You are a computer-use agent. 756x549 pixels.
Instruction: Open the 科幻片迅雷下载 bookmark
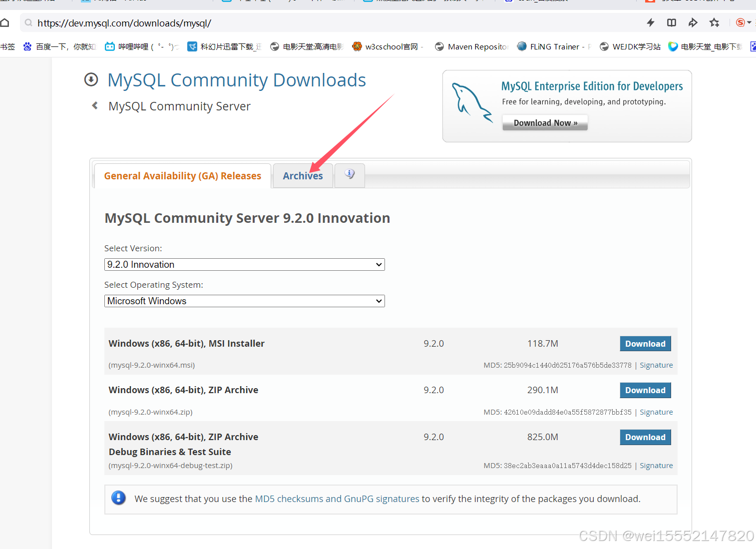click(225, 46)
